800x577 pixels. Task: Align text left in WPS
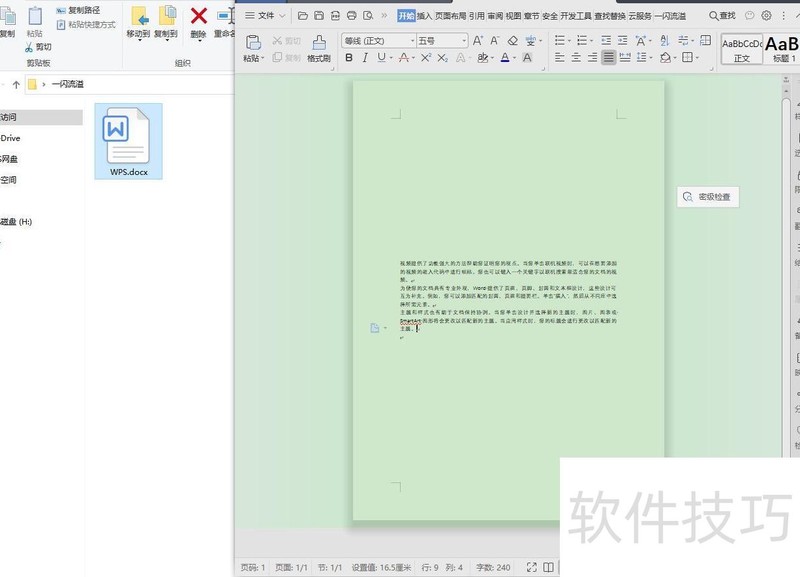tap(560, 58)
